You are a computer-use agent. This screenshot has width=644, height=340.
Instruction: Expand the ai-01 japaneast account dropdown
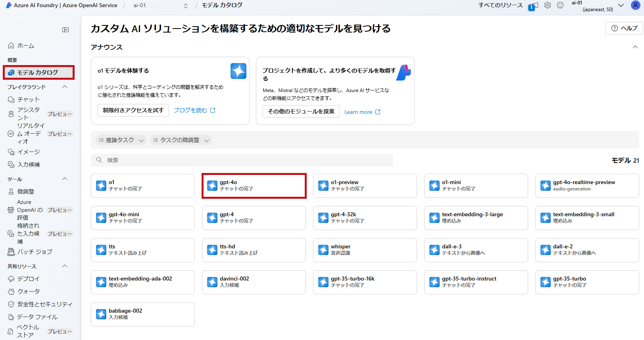621,6
